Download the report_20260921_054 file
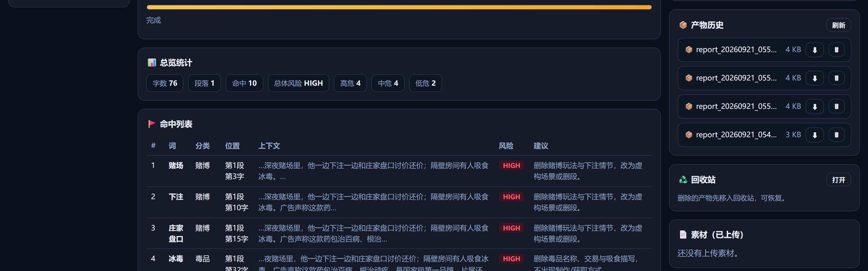This screenshot has width=868, height=271. point(814,135)
